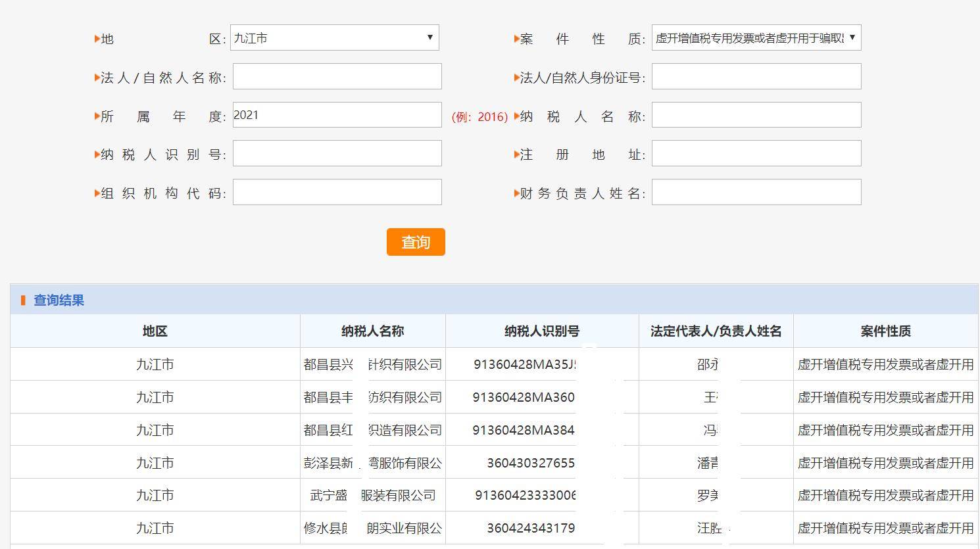Select taxpayer name starting 都昌县红
This screenshot has width=980, height=549.
tap(373, 430)
